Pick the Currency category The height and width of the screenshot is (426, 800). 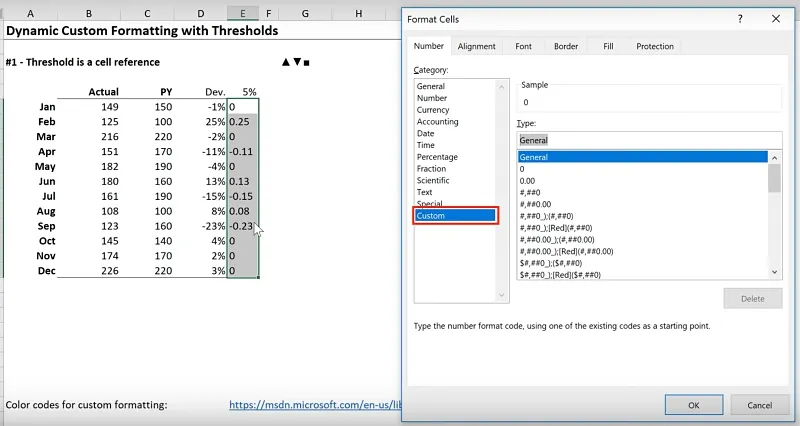[434, 110]
